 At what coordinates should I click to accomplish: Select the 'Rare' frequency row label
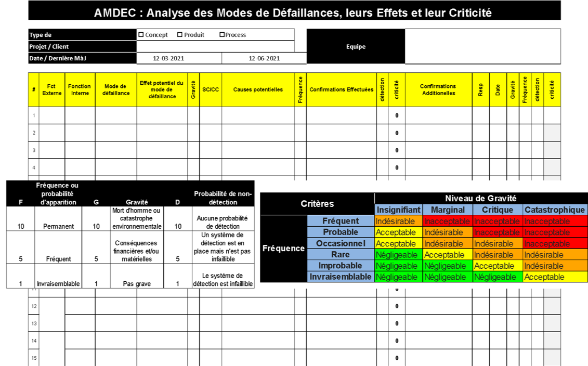pos(341,255)
